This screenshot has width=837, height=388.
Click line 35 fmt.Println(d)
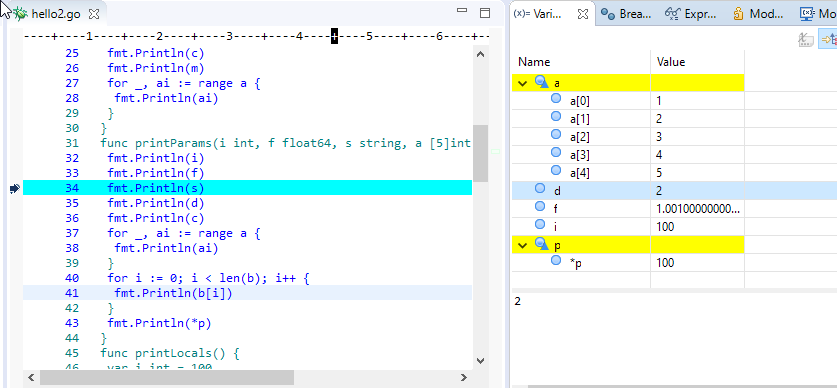point(156,203)
